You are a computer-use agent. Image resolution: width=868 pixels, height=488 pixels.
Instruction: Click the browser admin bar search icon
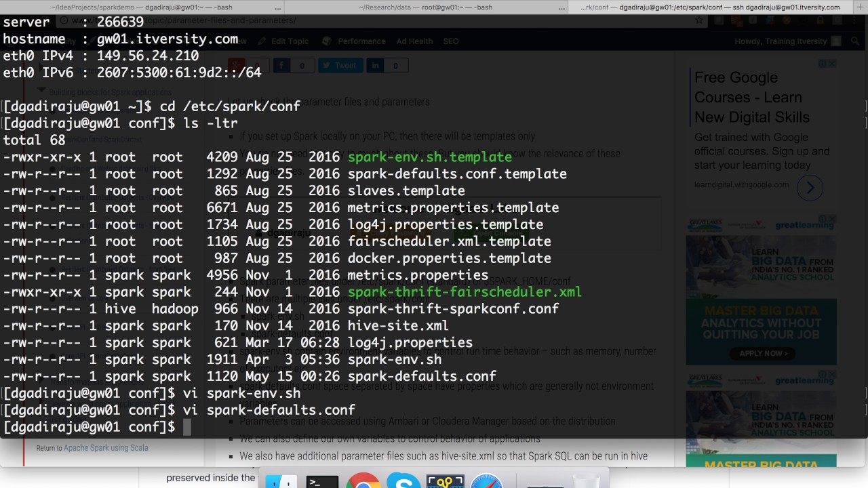pyautogui.click(x=854, y=41)
